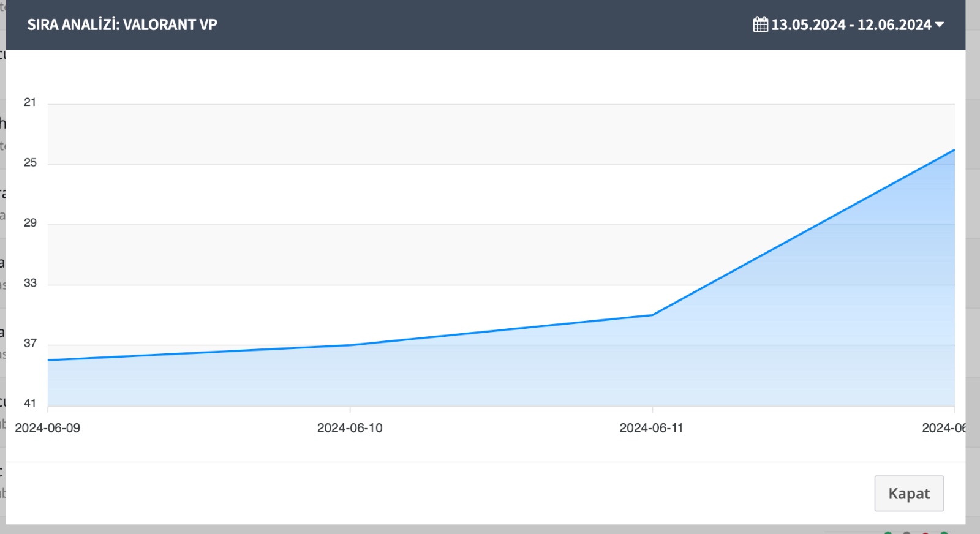
Task: Click the chart data point at 2024-06-10
Action: tap(350, 345)
